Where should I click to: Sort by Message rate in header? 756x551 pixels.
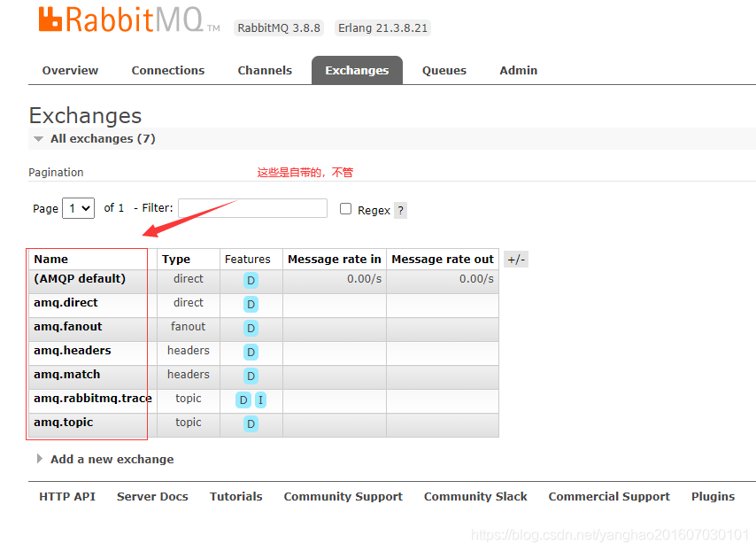[x=335, y=260]
